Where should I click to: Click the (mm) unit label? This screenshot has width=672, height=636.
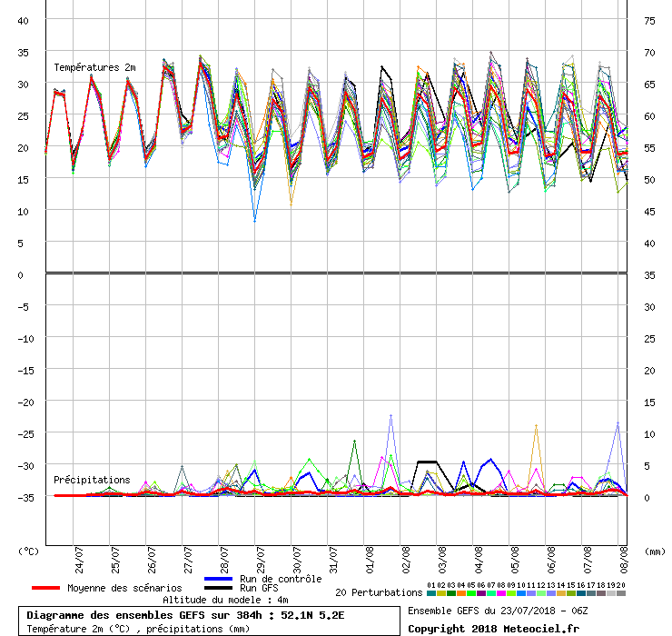655,552
